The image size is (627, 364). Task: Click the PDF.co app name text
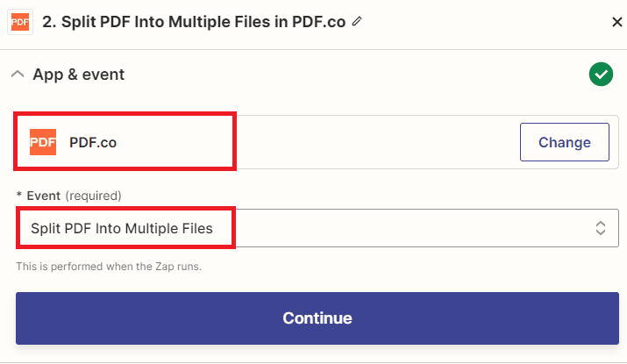[x=93, y=142]
